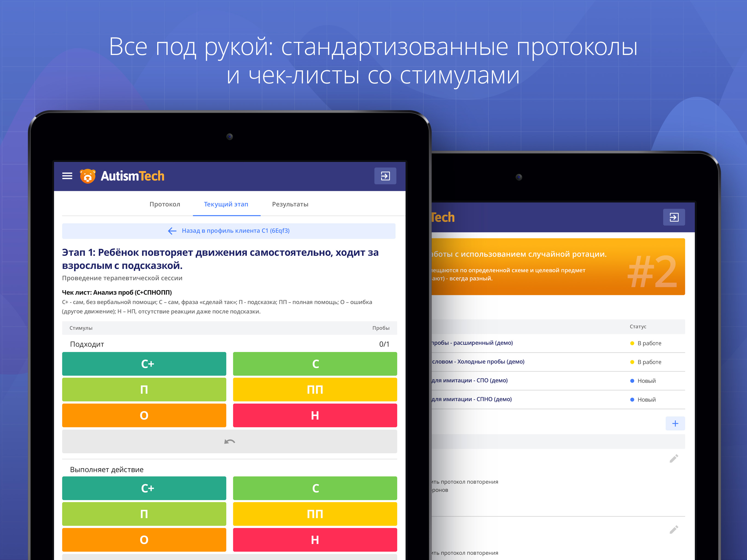Click the Чек лист: Анализ проб heading
Viewport: 747px width, 560px height.
click(117, 293)
